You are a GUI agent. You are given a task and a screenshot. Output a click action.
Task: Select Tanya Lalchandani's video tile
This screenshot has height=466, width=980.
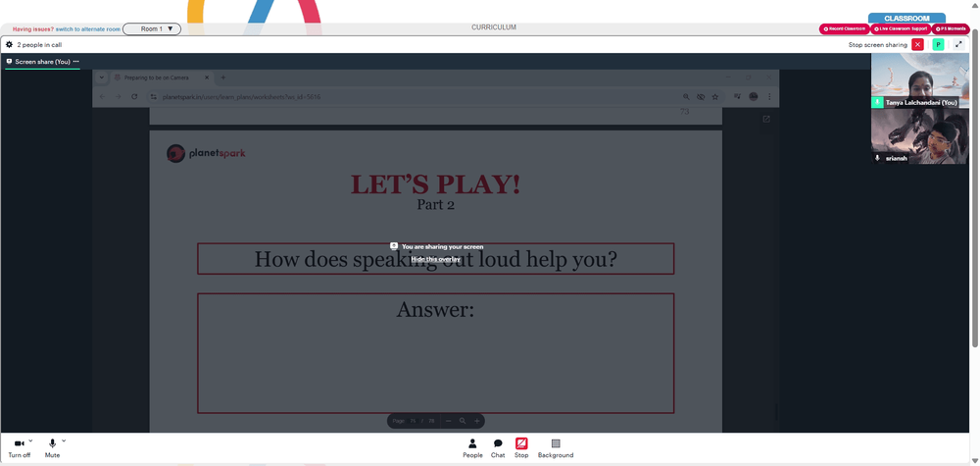[919, 80]
